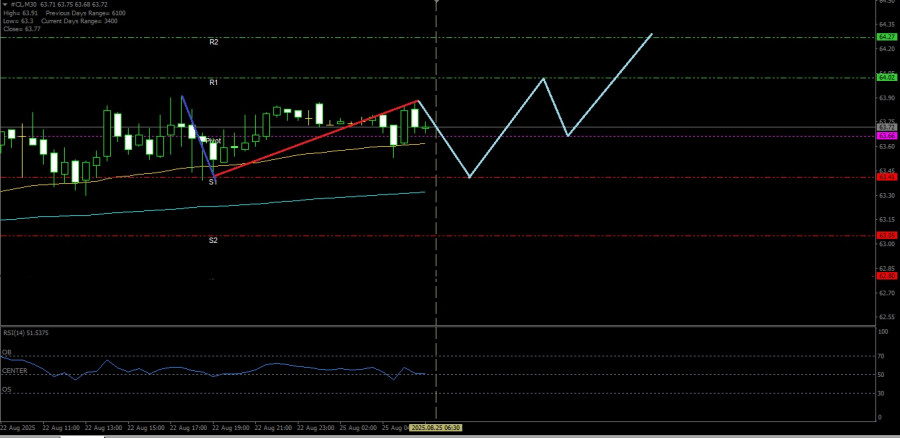The height and width of the screenshot is (438, 900).
Task: Click the 22 Aug 11:00 time axis label
Action: point(63,428)
